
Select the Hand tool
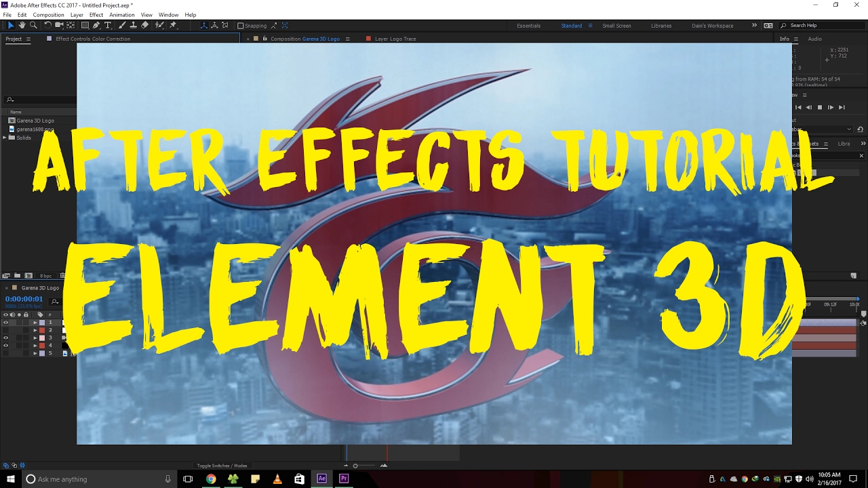tap(22, 25)
